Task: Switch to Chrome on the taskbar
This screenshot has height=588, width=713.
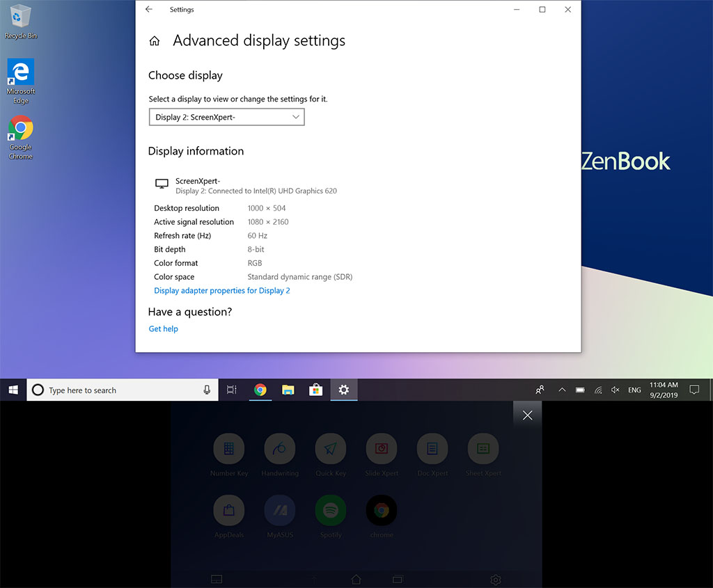Action: (x=260, y=390)
